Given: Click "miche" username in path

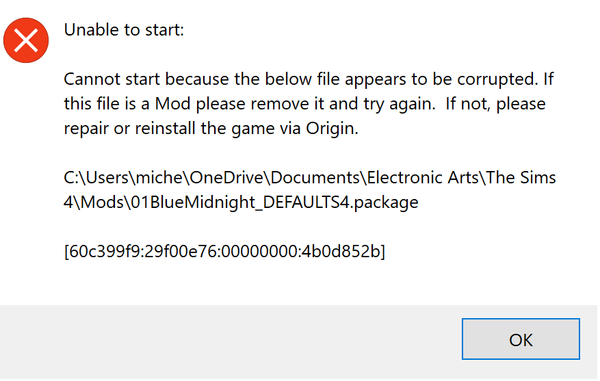Looking at the screenshot, I should (x=159, y=177).
